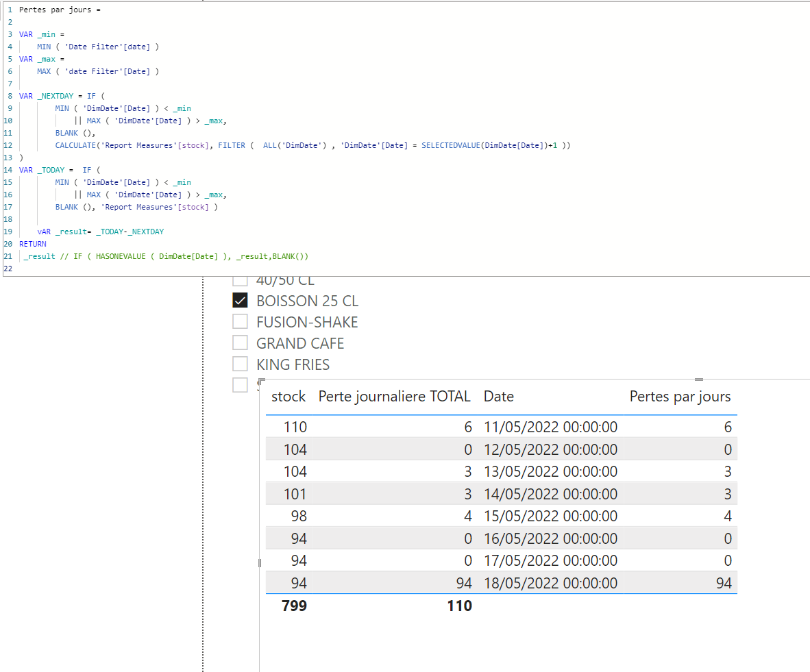This screenshot has width=810, height=672.
Task: Click the table visual's left edge handle
Action: 259,562
